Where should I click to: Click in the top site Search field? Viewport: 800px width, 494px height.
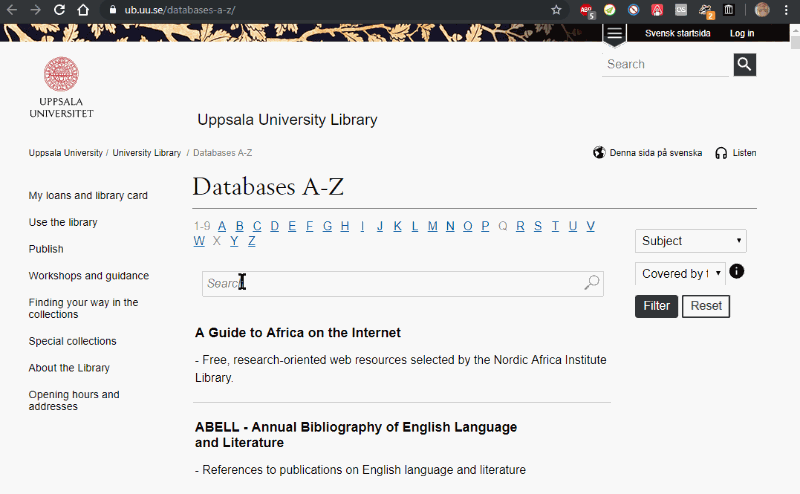tap(665, 64)
